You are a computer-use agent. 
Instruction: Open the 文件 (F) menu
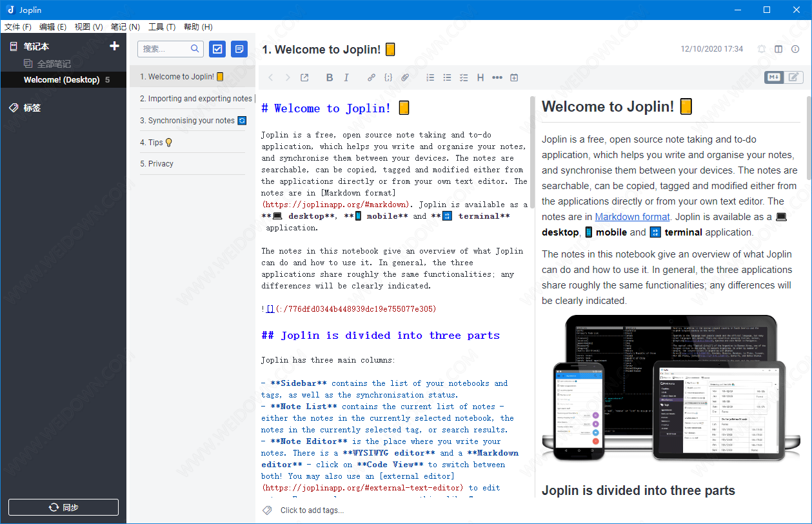click(18, 26)
